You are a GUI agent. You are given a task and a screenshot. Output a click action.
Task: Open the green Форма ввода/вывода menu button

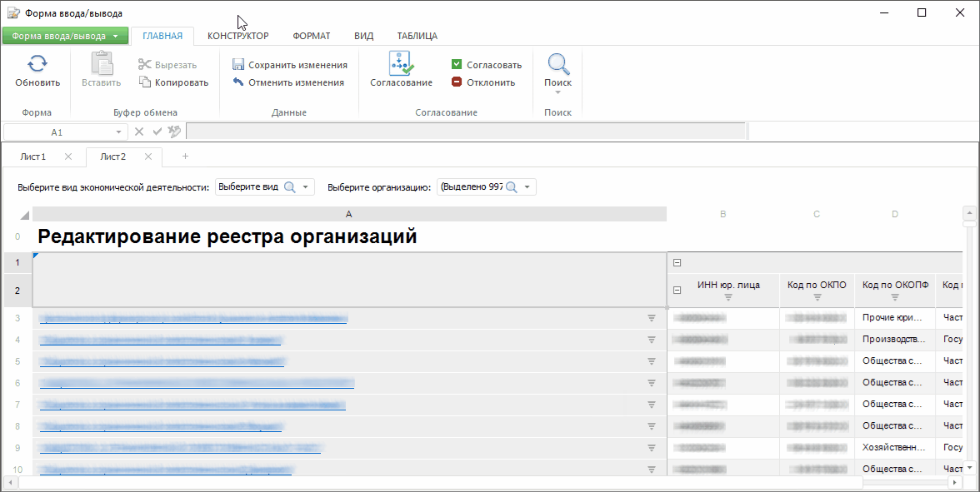(65, 36)
